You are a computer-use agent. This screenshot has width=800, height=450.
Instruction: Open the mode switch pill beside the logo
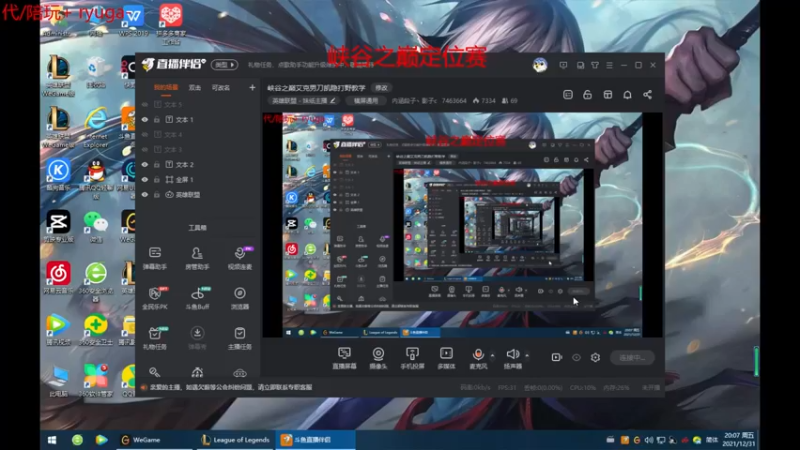tap(225, 65)
